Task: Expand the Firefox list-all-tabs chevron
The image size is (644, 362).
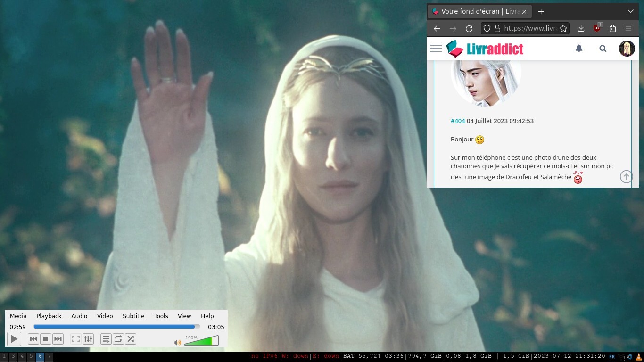Action: [x=631, y=11]
